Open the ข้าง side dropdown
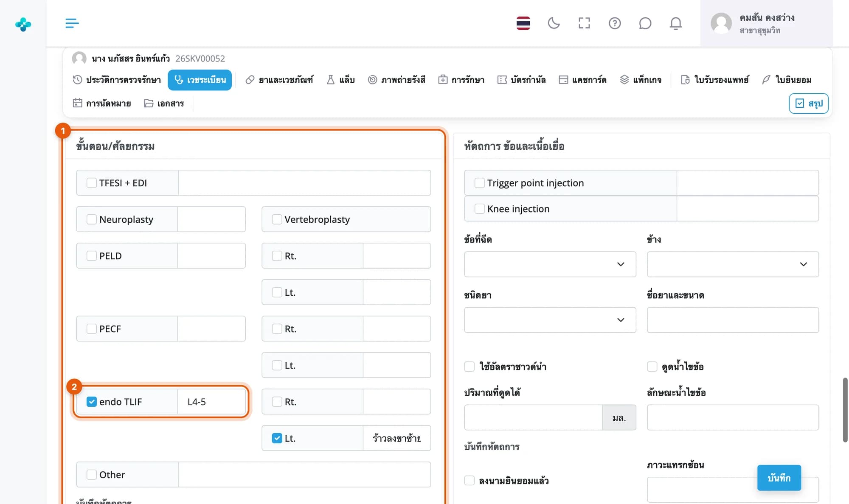 (x=733, y=264)
